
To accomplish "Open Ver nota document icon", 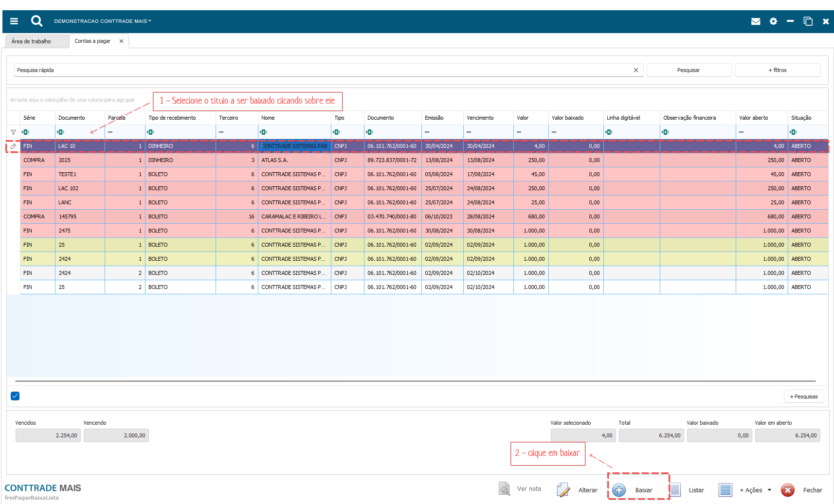I will point(505,489).
